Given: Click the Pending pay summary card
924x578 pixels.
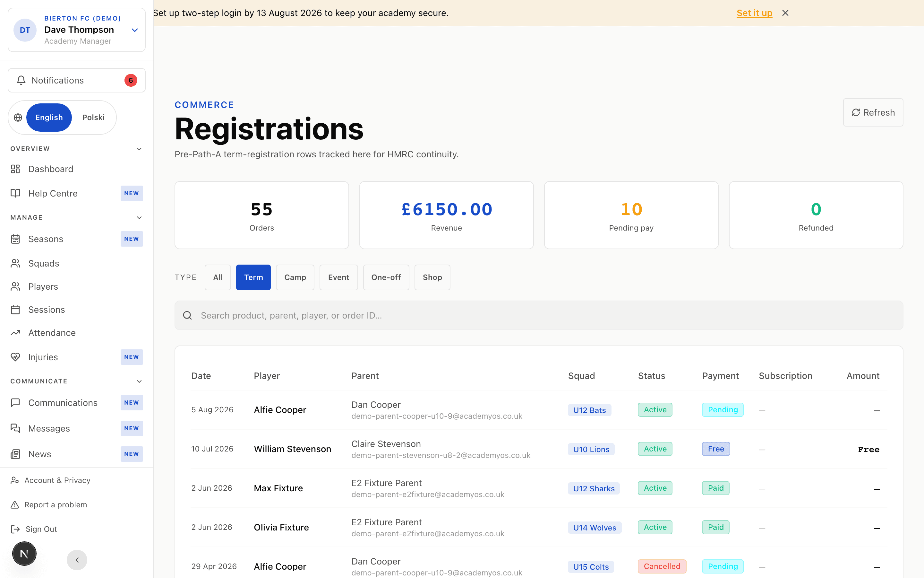Looking at the screenshot, I should [x=631, y=215].
